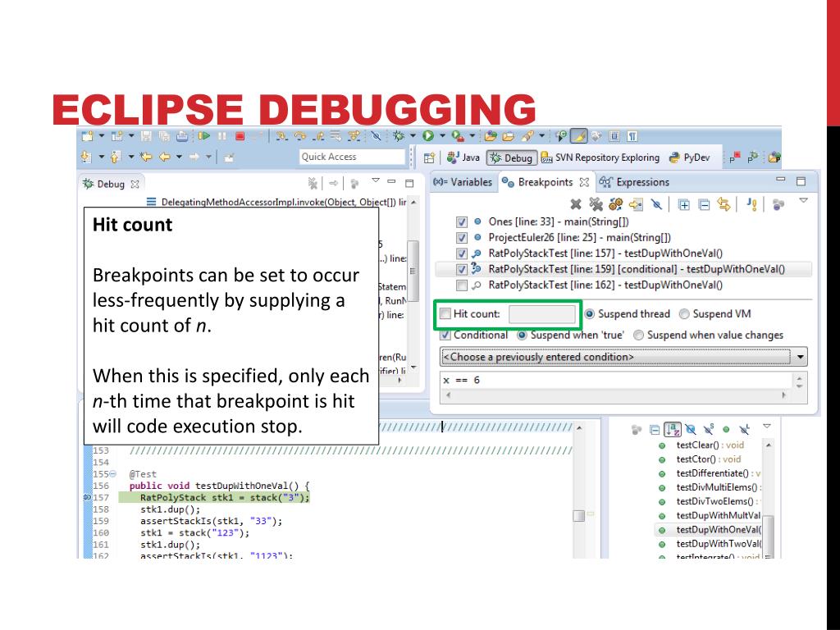Click the Hide Fields icon in Outline
The width and height of the screenshot is (840, 630).
coord(691,430)
